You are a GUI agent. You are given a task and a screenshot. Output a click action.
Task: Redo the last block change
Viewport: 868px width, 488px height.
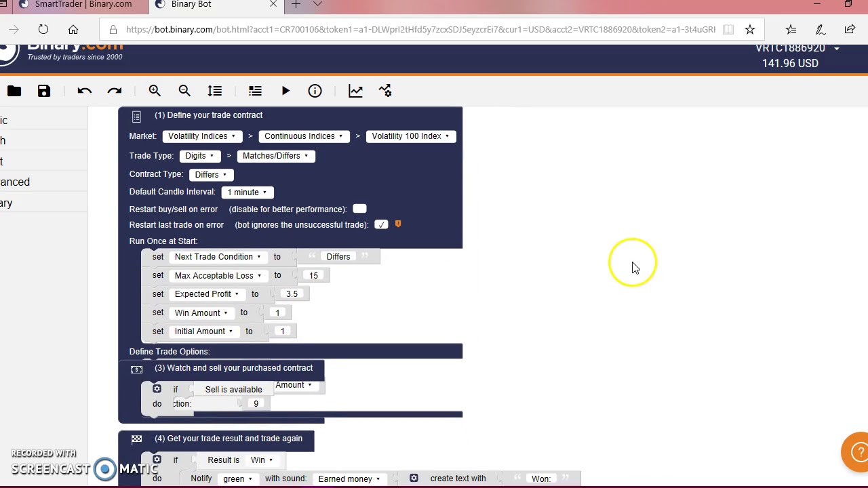pos(115,91)
